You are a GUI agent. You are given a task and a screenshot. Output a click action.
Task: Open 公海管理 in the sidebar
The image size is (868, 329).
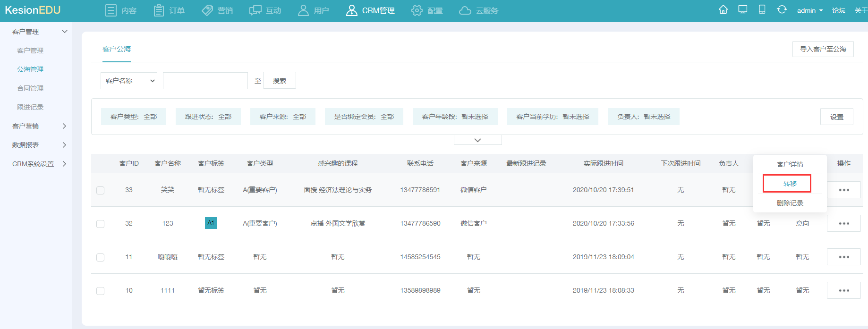coord(30,69)
